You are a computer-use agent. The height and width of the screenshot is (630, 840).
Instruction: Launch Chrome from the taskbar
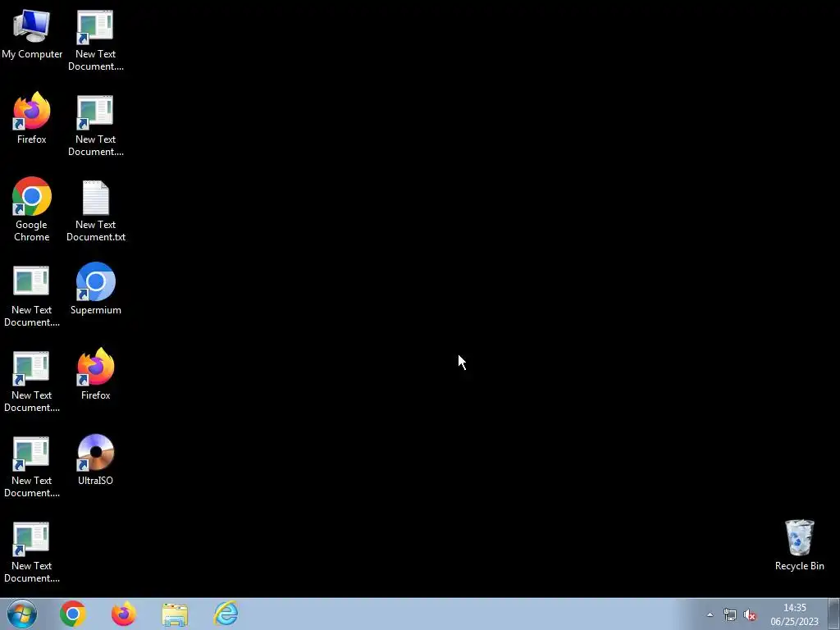73,614
